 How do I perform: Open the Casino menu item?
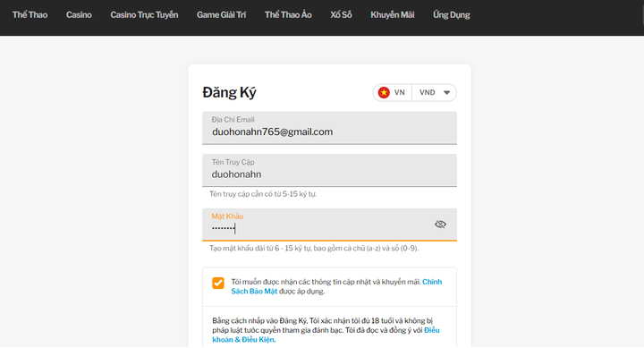pyautogui.click(x=79, y=15)
